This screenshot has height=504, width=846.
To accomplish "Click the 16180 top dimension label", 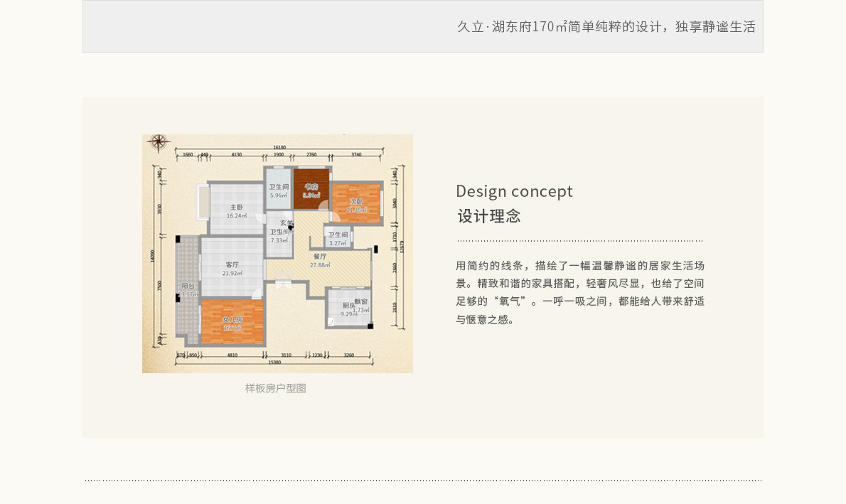I will 279,148.
